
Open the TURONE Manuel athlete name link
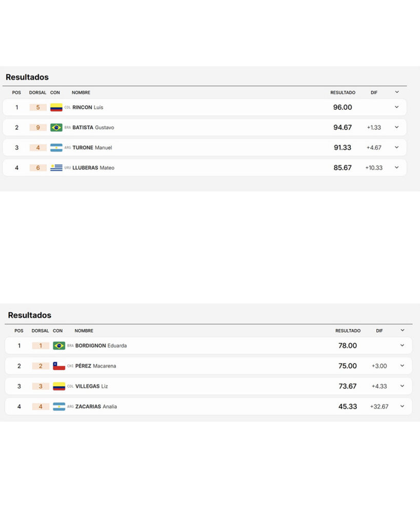[x=92, y=148]
